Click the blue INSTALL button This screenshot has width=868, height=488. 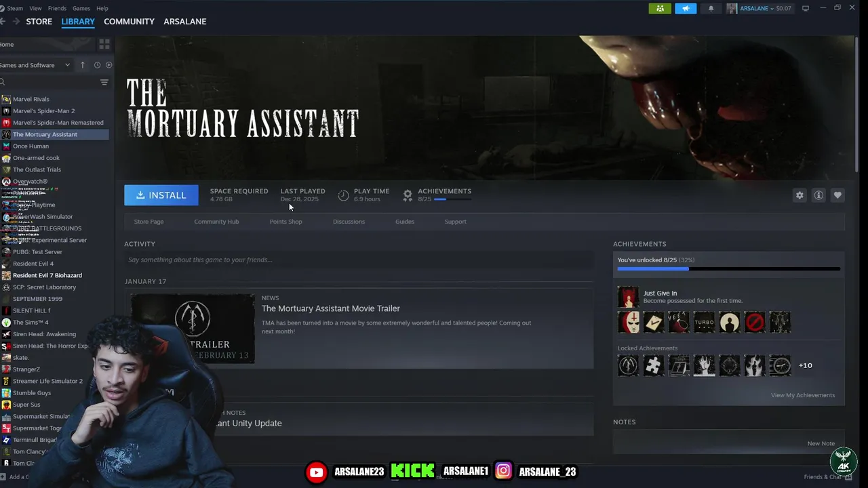[161, 195]
